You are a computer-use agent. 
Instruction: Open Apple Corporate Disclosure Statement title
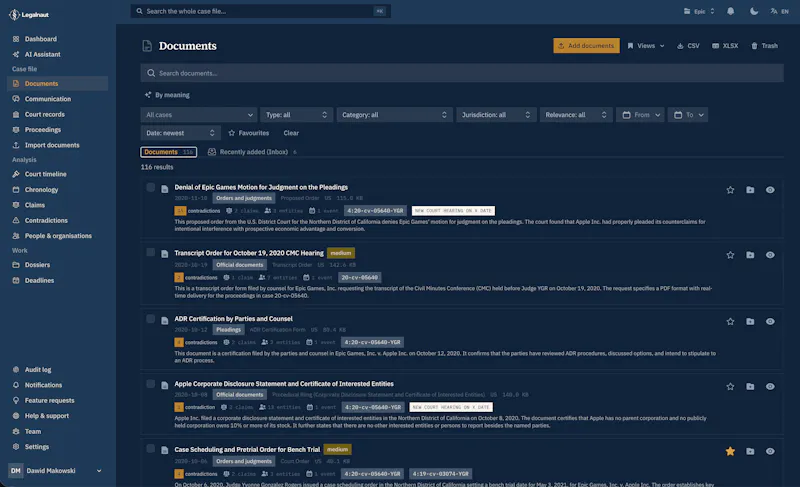click(284, 383)
